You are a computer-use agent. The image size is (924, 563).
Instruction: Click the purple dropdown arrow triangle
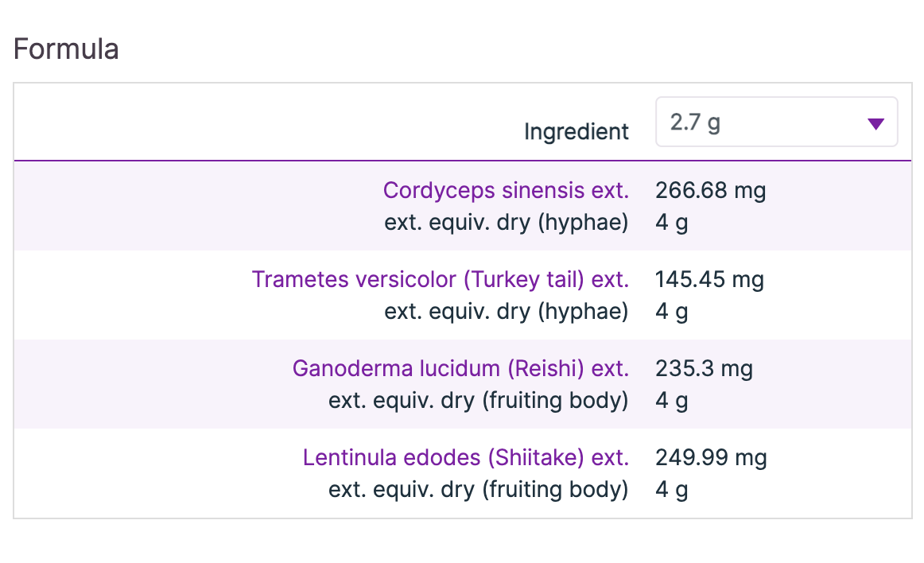tap(875, 123)
